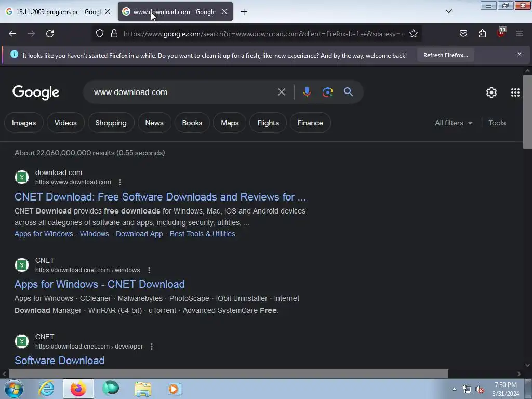The image size is (532, 399).
Task: Open 'Apps for Windows - CNET Download' link
Action: 100,284
